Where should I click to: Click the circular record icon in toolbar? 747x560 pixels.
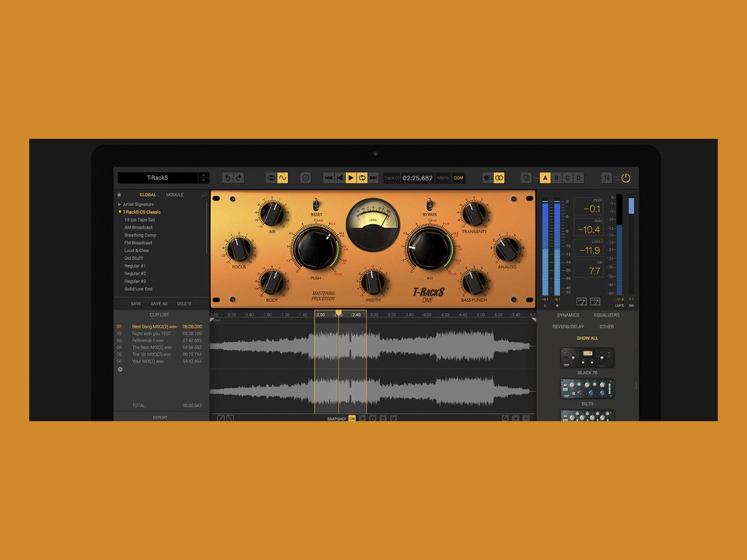pos(306,177)
